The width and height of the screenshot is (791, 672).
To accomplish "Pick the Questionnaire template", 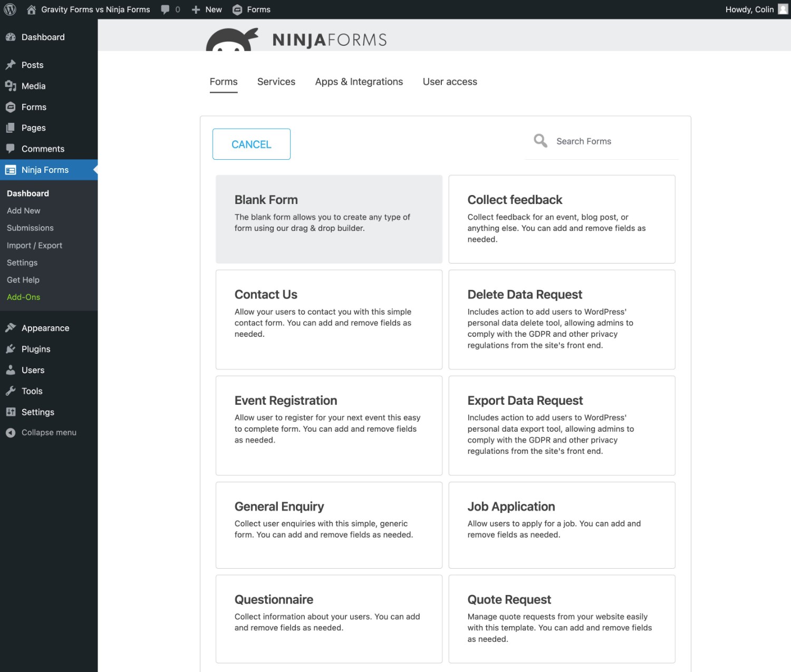I will point(329,619).
